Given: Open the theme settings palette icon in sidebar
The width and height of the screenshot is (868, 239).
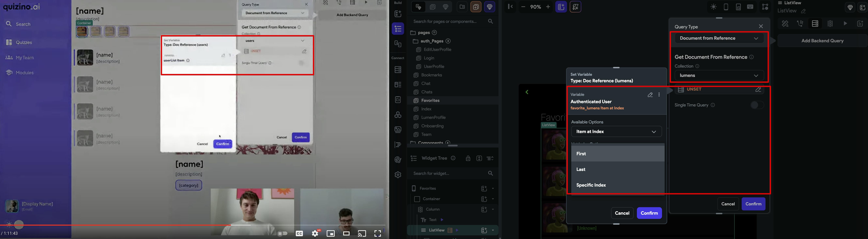Looking at the screenshot, I should [398, 160].
